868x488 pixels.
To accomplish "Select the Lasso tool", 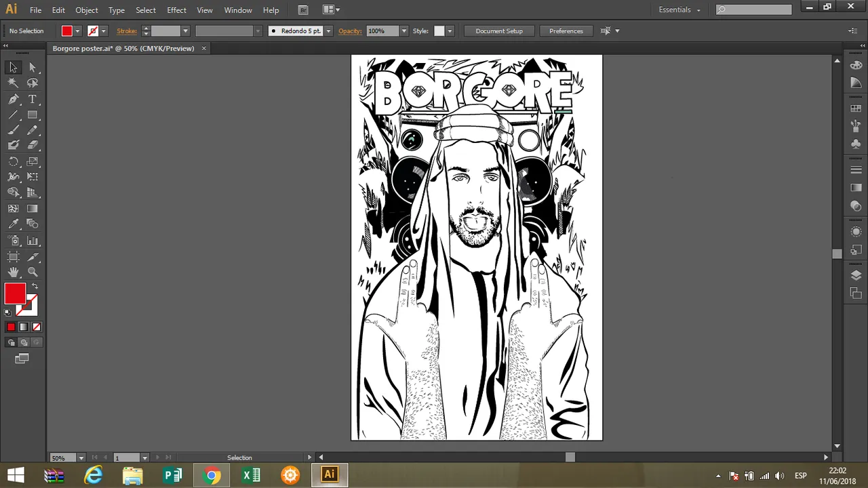I will click(x=33, y=83).
